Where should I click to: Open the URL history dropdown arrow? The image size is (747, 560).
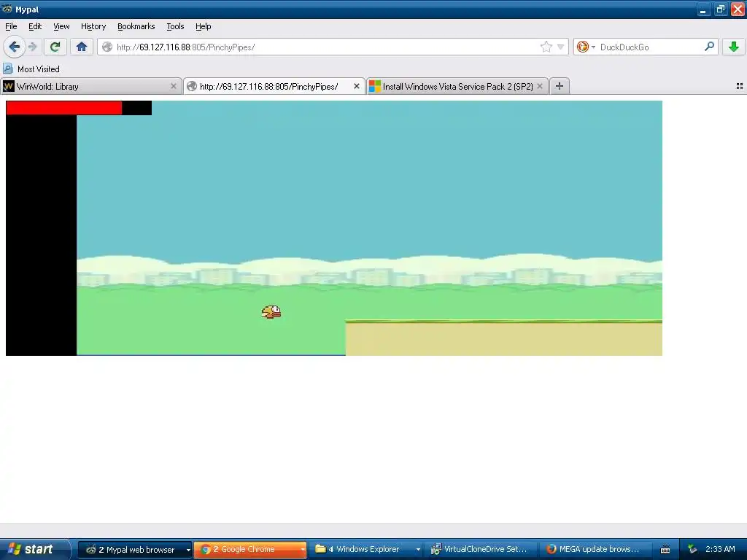tap(561, 47)
